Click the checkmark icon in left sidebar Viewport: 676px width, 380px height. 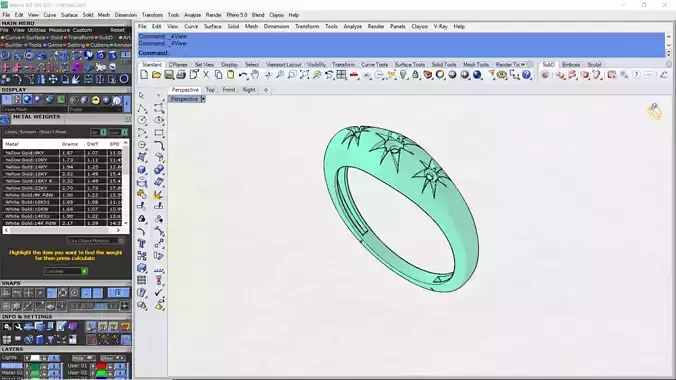coord(159,292)
